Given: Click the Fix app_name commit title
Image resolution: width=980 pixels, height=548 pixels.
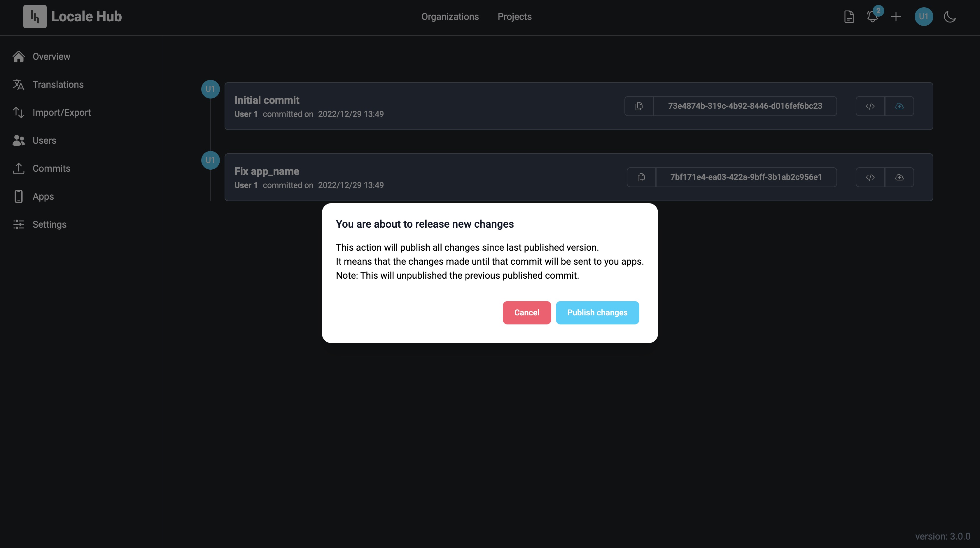Looking at the screenshot, I should (267, 171).
